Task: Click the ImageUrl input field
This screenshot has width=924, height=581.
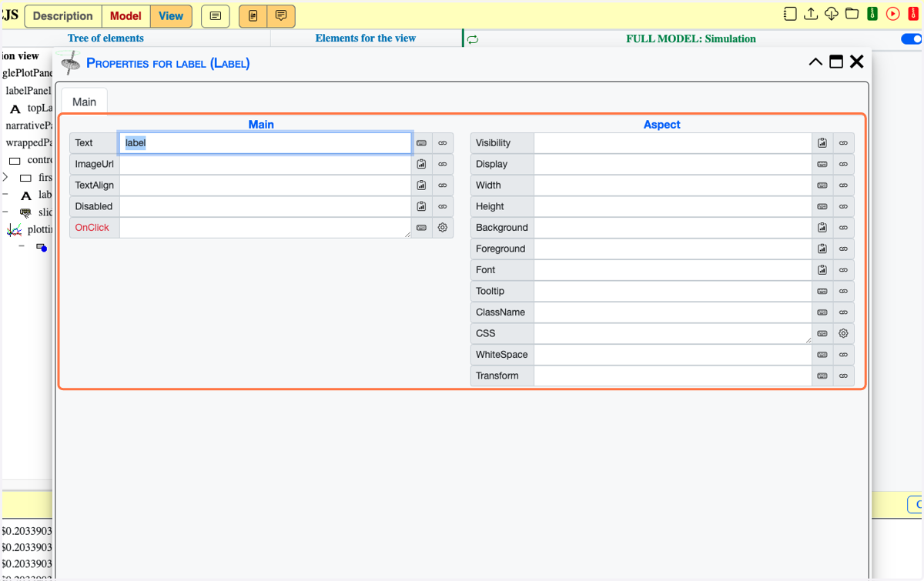Action: [x=266, y=164]
